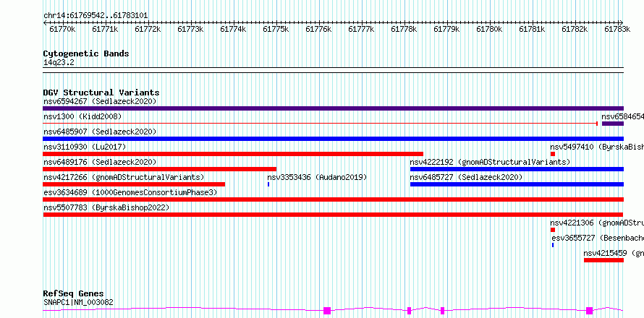
Task: Click the nsv6584654 label
Action: point(622,116)
